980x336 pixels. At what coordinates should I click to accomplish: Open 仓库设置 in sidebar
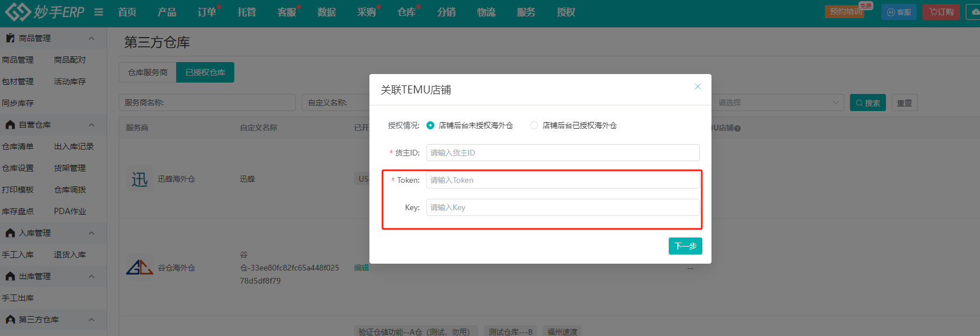18,168
